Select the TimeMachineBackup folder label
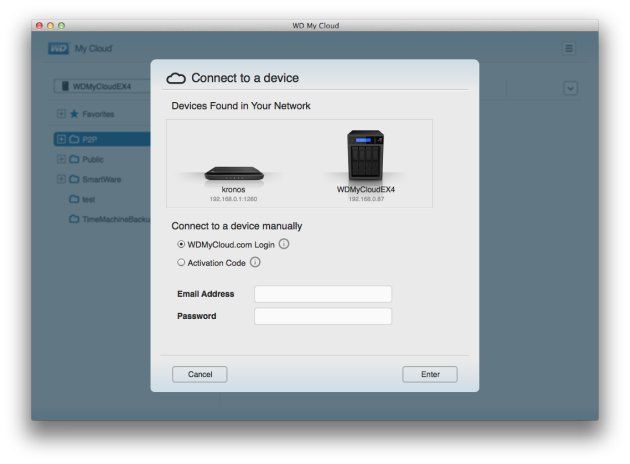 tap(116, 219)
